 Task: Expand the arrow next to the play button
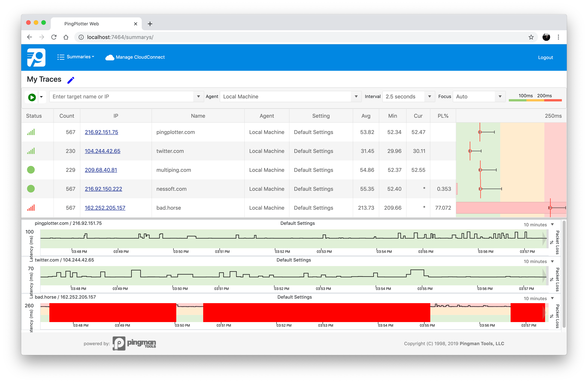[x=41, y=97]
